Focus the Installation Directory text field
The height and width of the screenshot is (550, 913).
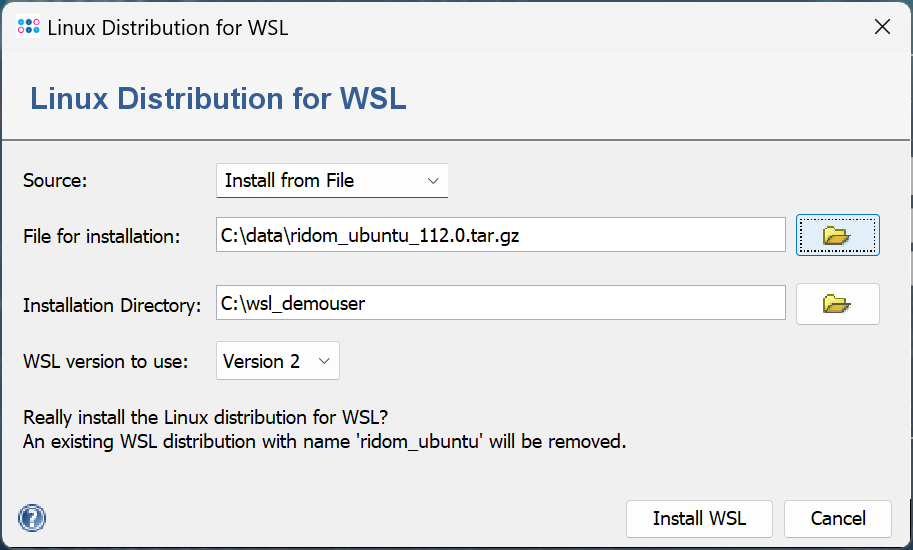pos(500,303)
